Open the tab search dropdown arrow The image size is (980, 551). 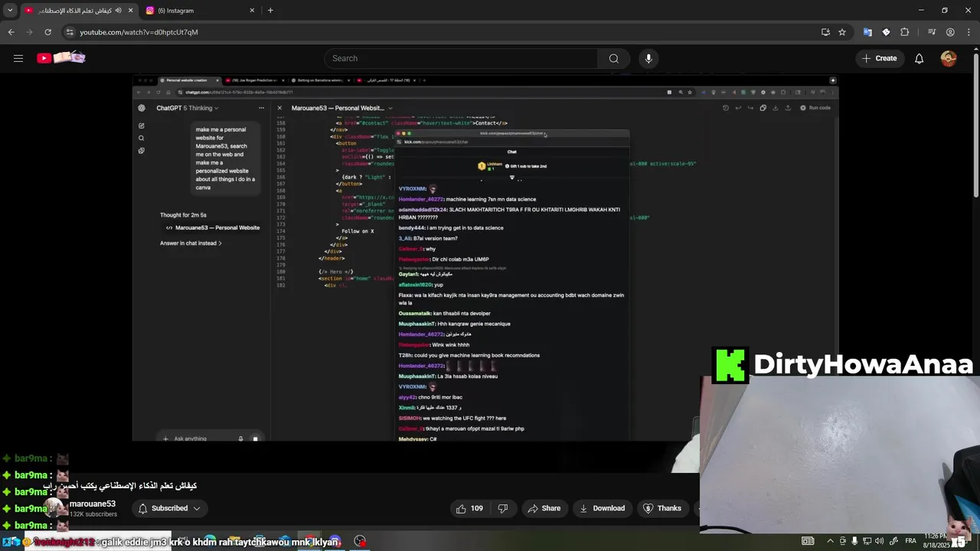(x=10, y=11)
